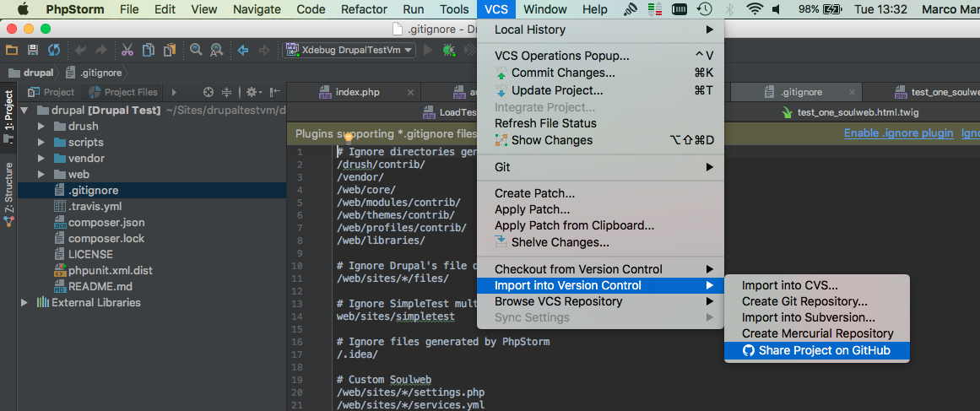Click the Save All disk icon

point(33,50)
